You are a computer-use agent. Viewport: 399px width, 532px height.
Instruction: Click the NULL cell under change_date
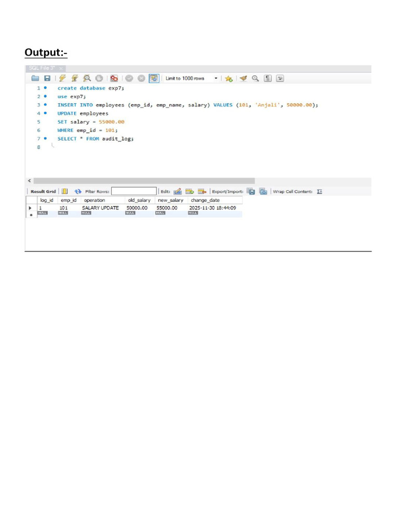coord(193,213)
